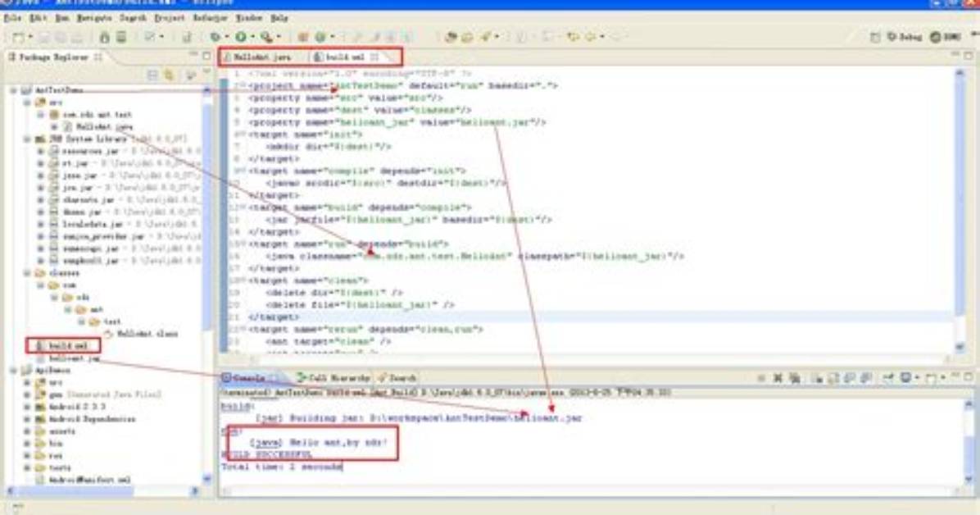Click the Remove Launch X icon in Console toolbar
Screen dimensions: 980x515
778,378
